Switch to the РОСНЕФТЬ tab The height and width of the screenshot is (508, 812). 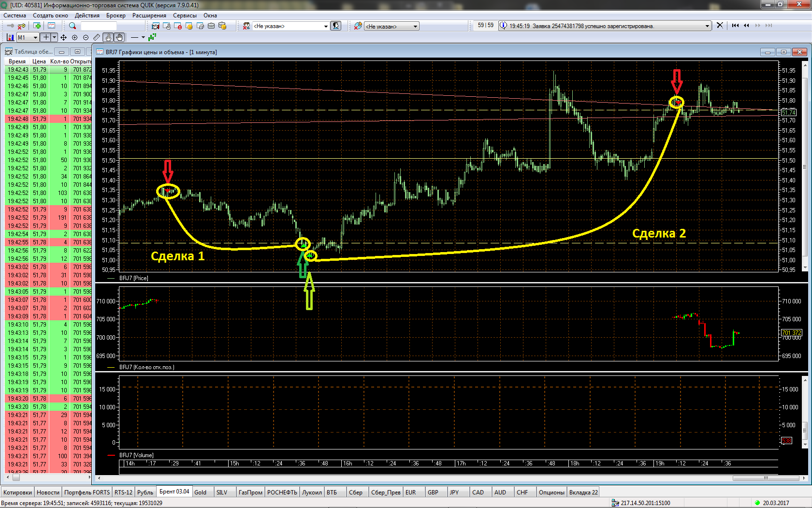[282, 493]
